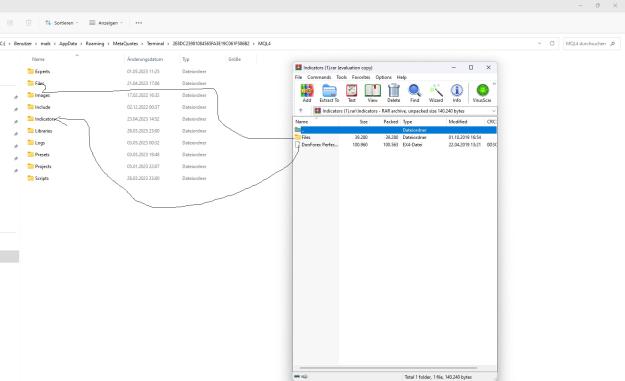The image size is (625, 381).
Task: Open the Help menu in WinRAR
Action: [x=401, y=77]
